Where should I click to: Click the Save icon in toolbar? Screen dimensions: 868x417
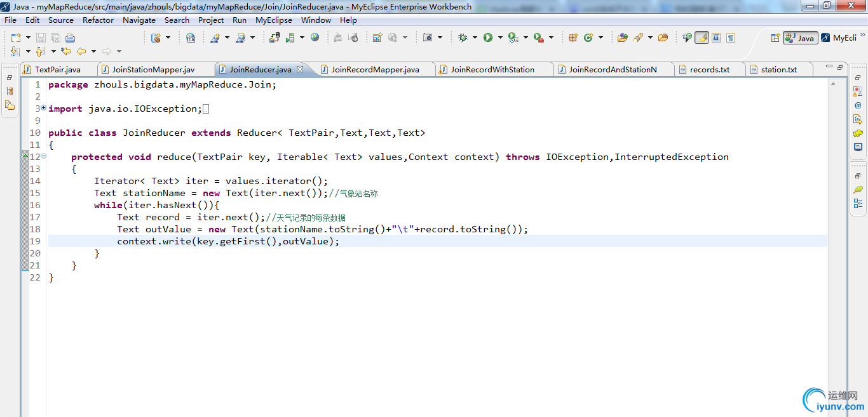coord(41,37)
